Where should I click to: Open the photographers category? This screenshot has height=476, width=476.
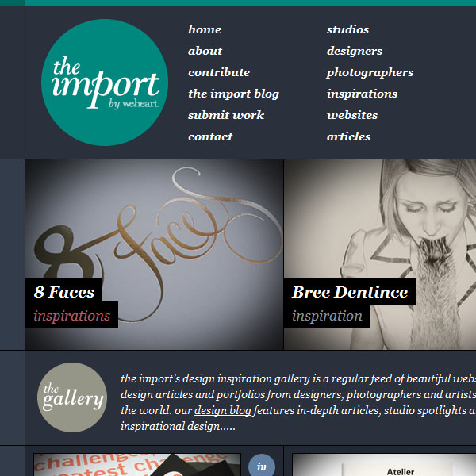coord(370,72)
